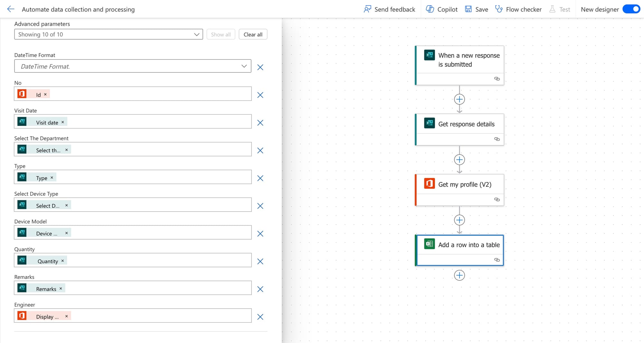Delete the Id token from No field
The width and height of the screenshot is (644, 343).
tap(45, 94)
